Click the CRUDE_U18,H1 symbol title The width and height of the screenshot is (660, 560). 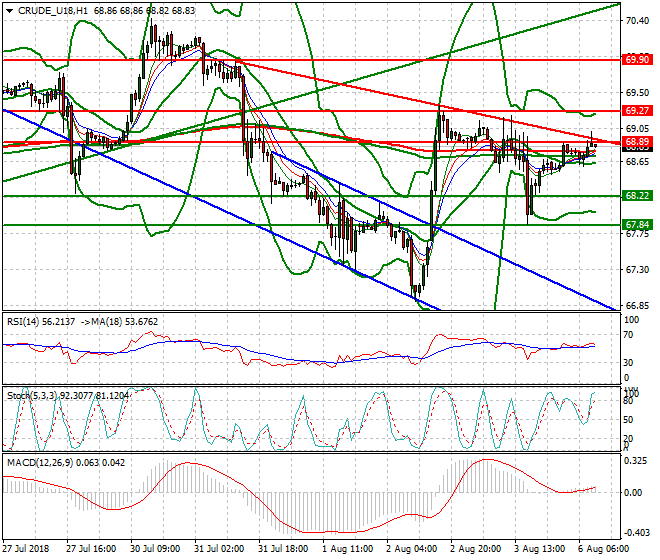(53, 11)
